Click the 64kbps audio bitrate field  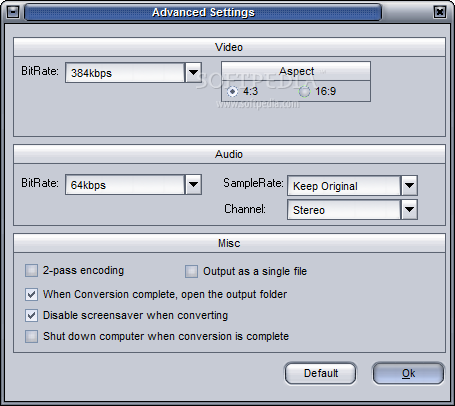click(x=125, y=184)
